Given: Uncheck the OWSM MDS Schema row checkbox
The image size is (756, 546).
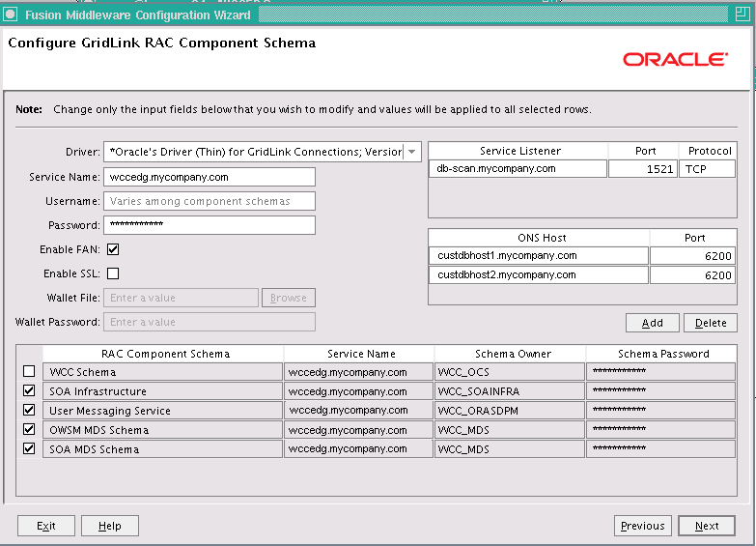Looking at the screenshot, I should [29, 429].
